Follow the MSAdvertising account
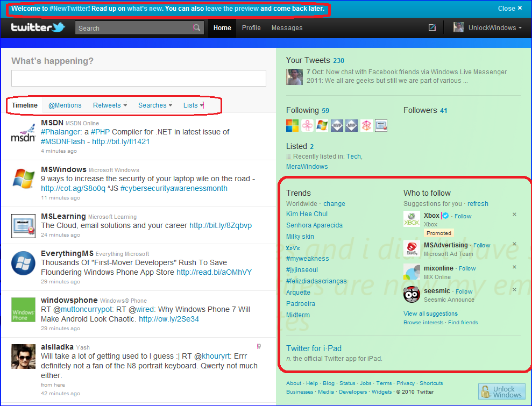This screenshot has width=532, height=406. [x=482, y=245]
